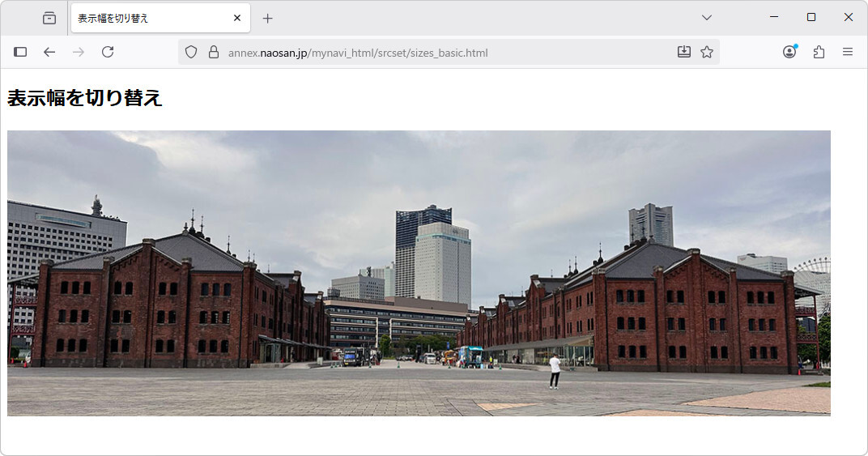Open the Extensions puzzle-piece panel

pyautogui.click(x=819, y=52)
